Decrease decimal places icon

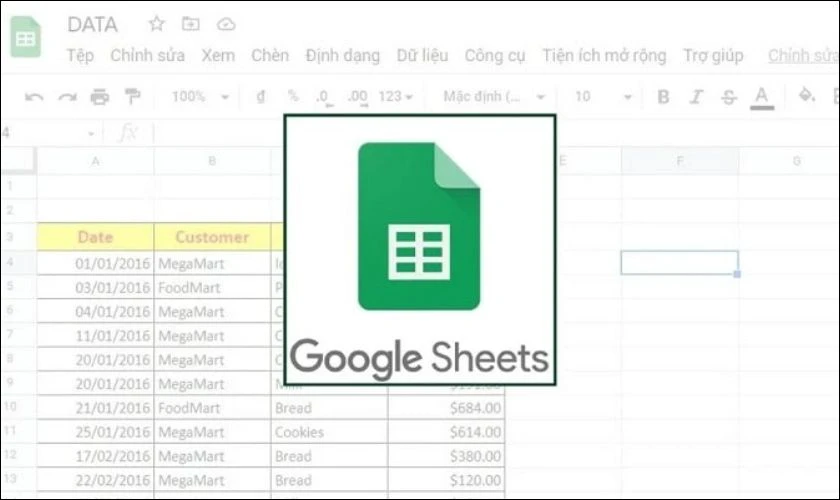point(324,98)
